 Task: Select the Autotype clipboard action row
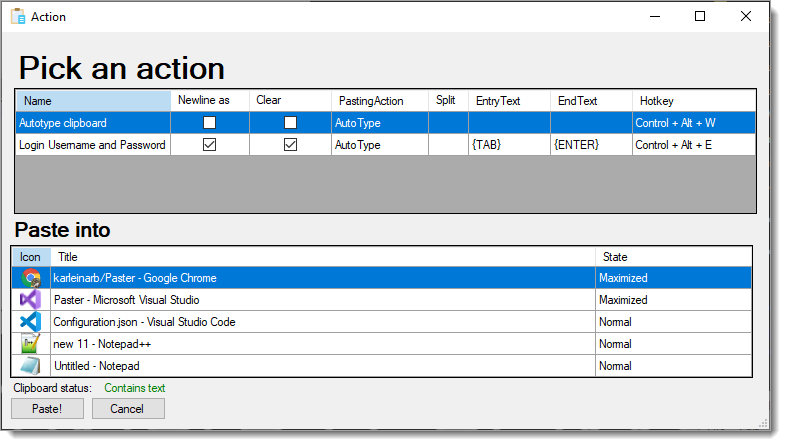[385, 123]
